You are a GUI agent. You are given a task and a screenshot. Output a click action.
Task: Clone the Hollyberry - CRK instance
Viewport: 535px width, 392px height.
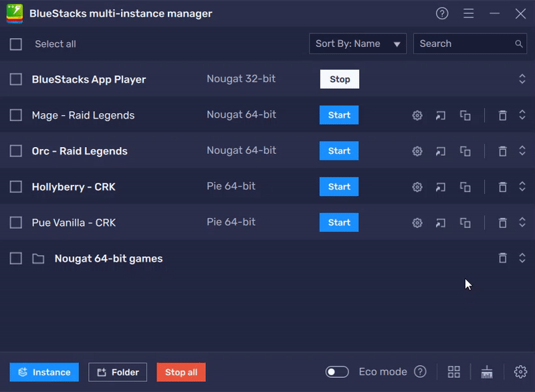click(465, 187)
